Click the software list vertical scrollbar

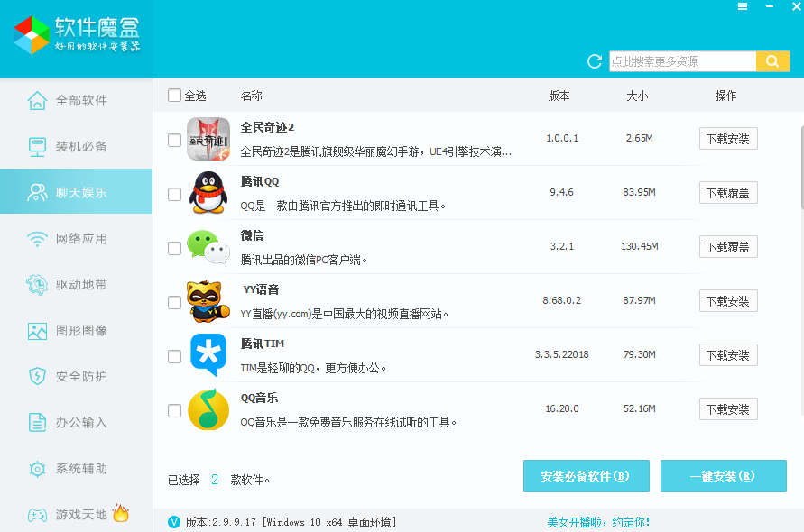pos(802,170)
